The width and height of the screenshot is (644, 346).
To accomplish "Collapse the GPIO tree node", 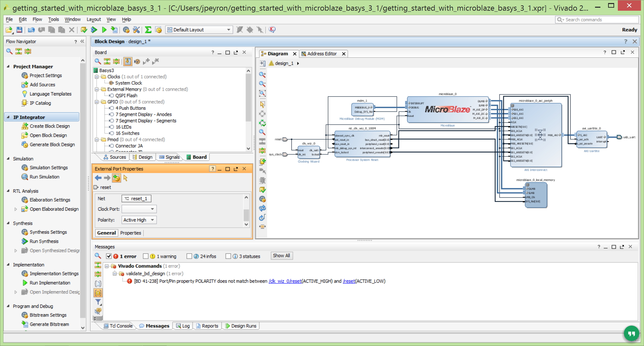I will (97, 102).
